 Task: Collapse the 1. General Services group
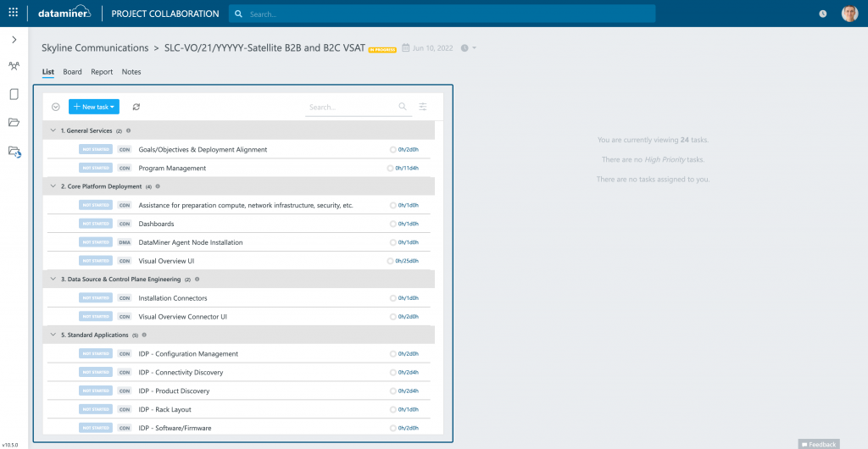point(53,130)
